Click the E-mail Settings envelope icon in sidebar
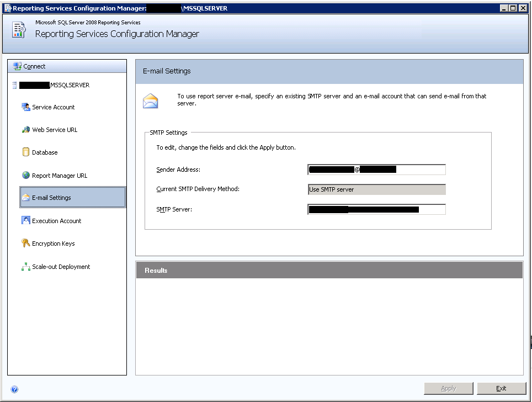Screen dimensions: 532x402 [x=26, y=197]
